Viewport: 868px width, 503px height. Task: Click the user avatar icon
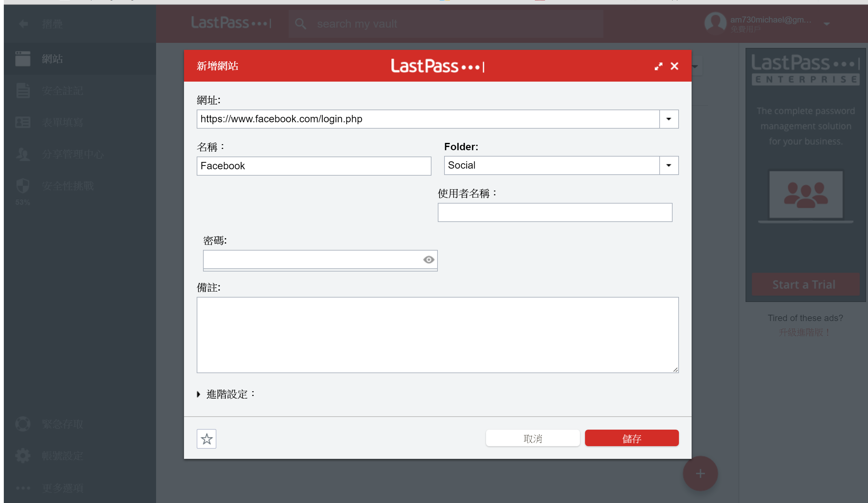pyautogui.click(x=715, y=23)
